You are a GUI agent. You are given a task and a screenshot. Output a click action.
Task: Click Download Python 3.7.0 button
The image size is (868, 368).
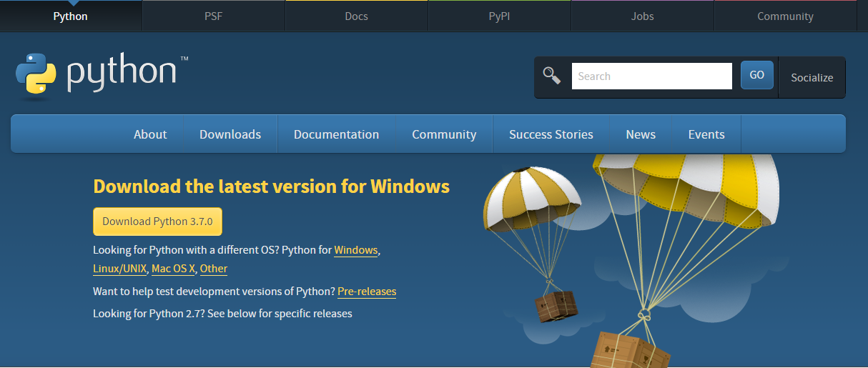coord(157,222)
